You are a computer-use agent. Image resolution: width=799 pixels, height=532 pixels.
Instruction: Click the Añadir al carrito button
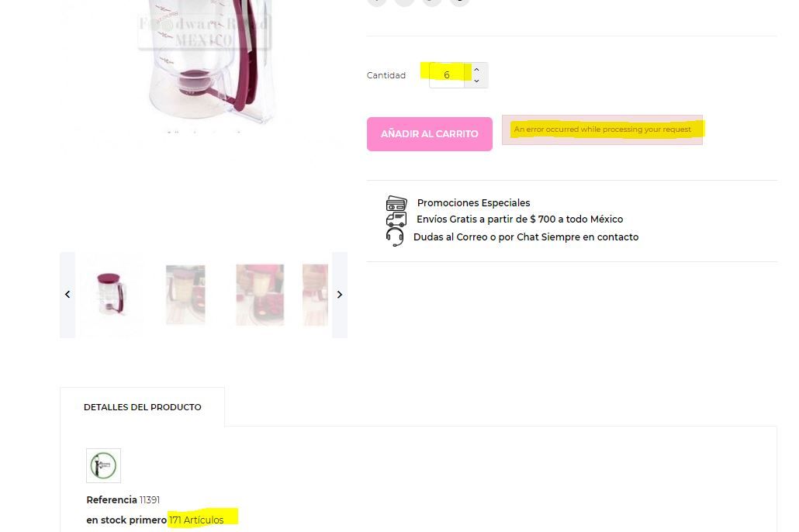coord(430,134)
